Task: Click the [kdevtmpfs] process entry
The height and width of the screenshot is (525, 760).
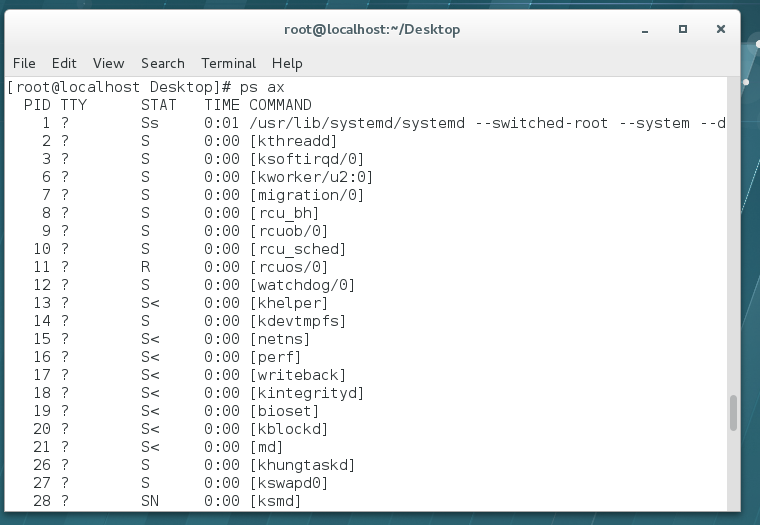Action: coord(298,320)
